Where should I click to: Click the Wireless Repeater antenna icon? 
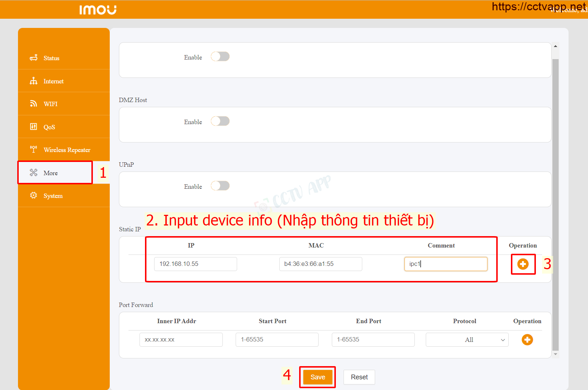tap(33, 149)
